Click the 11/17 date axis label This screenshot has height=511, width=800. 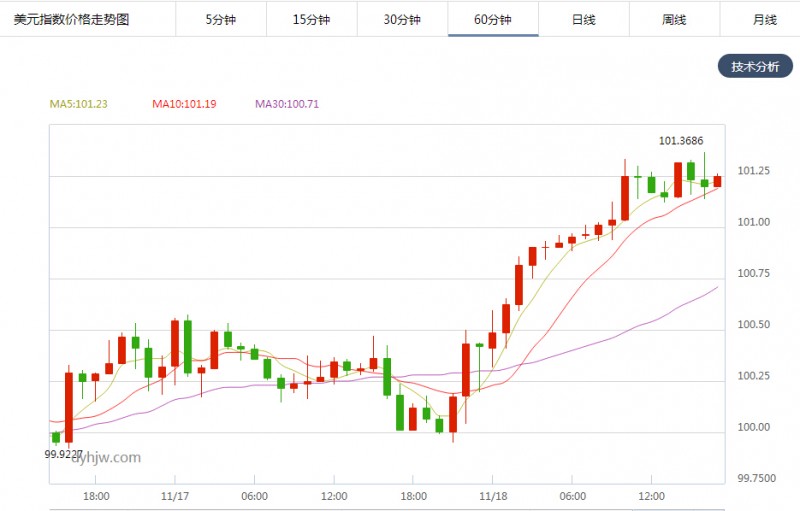point(175,496)
